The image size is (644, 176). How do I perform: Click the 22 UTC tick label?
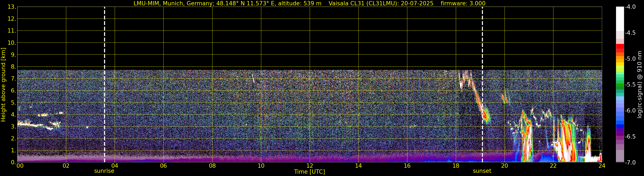(x=553, y=166)
